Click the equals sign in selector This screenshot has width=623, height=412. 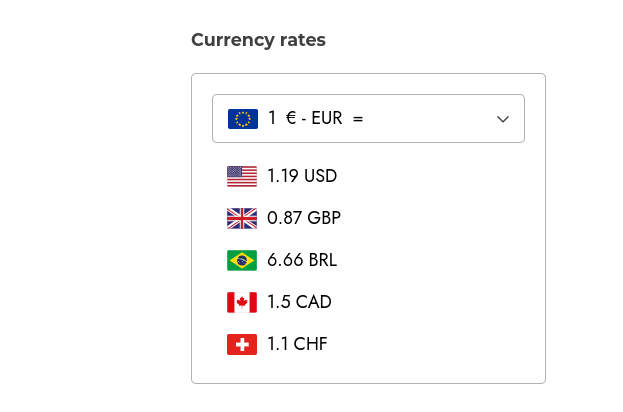coord(358,119)
